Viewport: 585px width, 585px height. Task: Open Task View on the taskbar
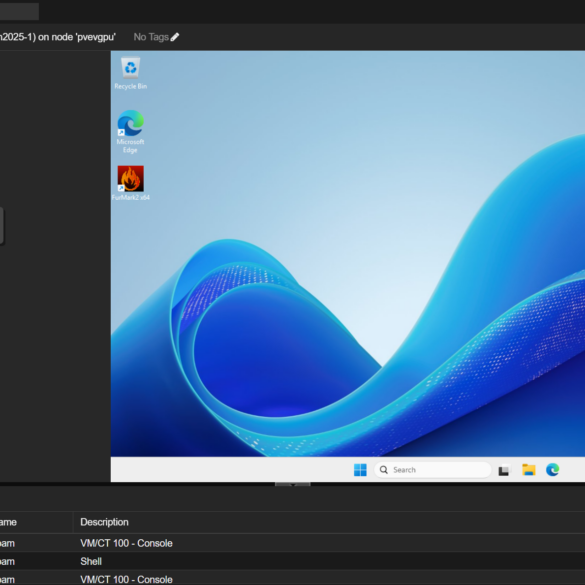click(504, 470)
